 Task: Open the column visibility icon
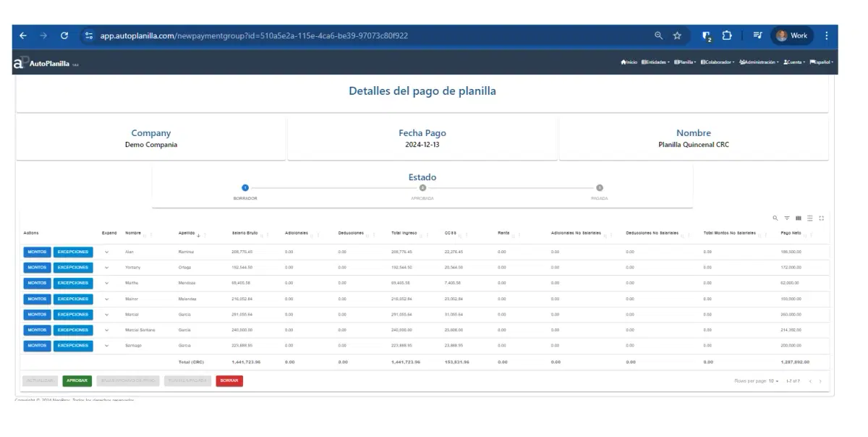[x=799, y=218]
